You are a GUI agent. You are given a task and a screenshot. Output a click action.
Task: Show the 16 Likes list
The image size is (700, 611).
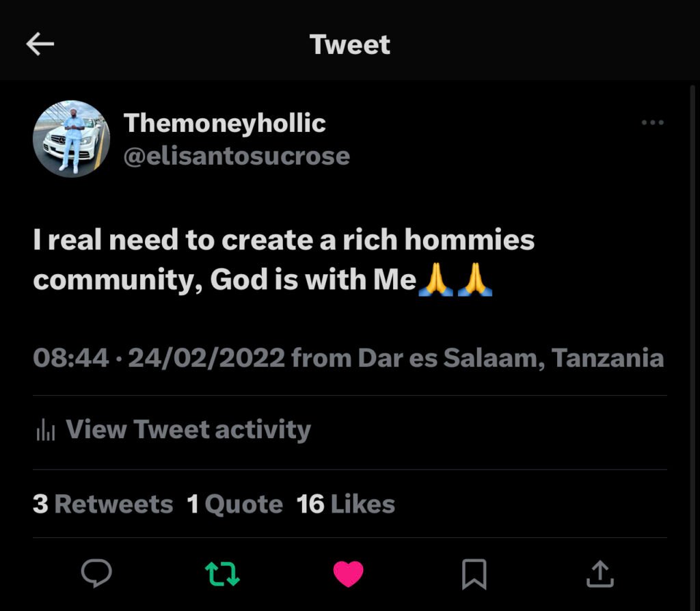(x=346, y=504)
